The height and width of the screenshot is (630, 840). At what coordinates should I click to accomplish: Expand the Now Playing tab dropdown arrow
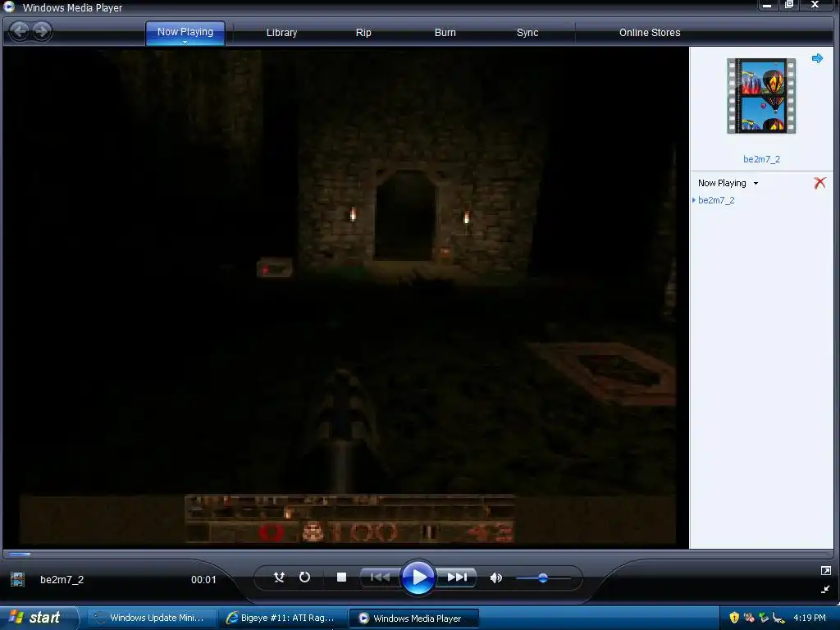(x=185, y=43)
